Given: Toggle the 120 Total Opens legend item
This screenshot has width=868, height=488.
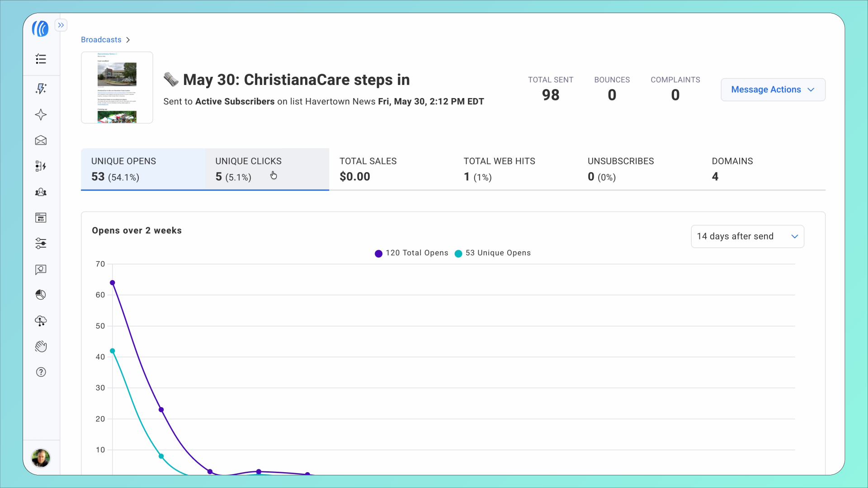Looking at the screenshot, I should tap(411, 253).
